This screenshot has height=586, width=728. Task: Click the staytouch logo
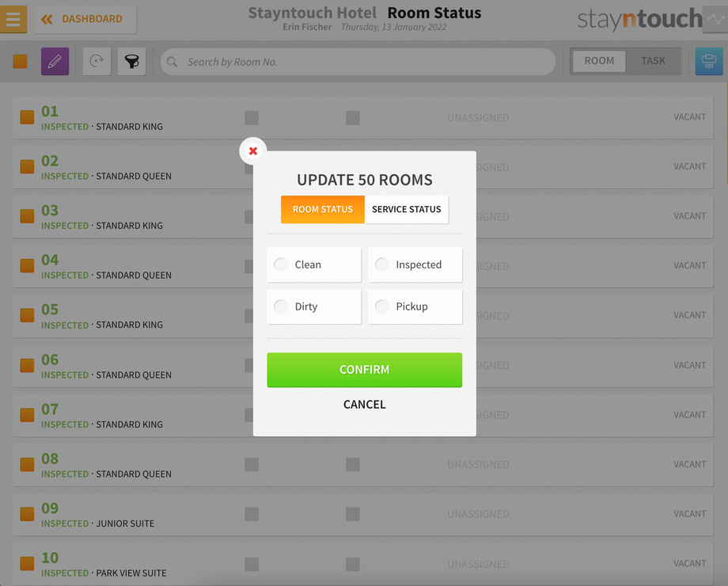coord(639,19)
